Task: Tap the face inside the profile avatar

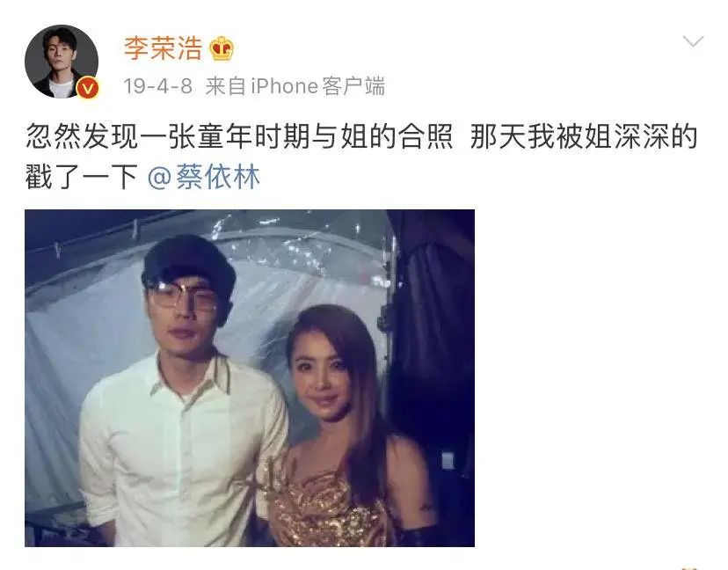Action: point(58,50)
